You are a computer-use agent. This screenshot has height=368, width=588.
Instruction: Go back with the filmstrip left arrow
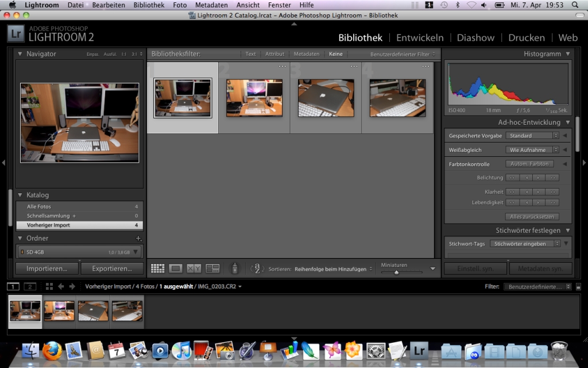pyautogui.click(x=61, y=286)
